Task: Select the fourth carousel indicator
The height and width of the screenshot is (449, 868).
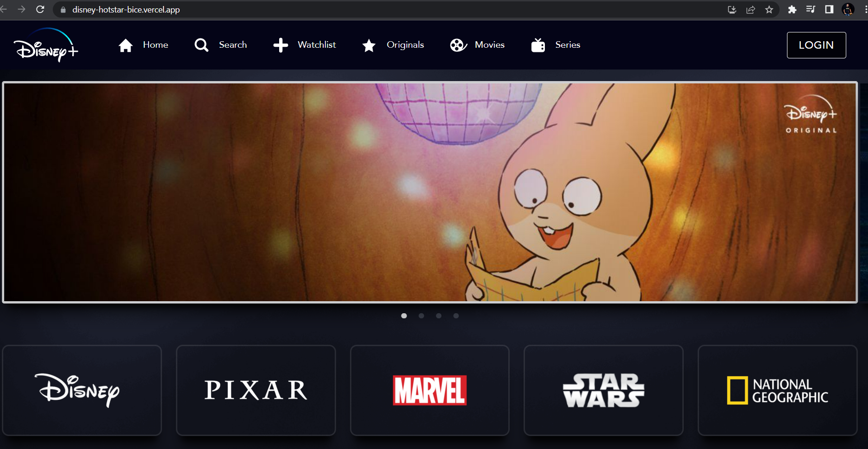Action: [456, 316]
